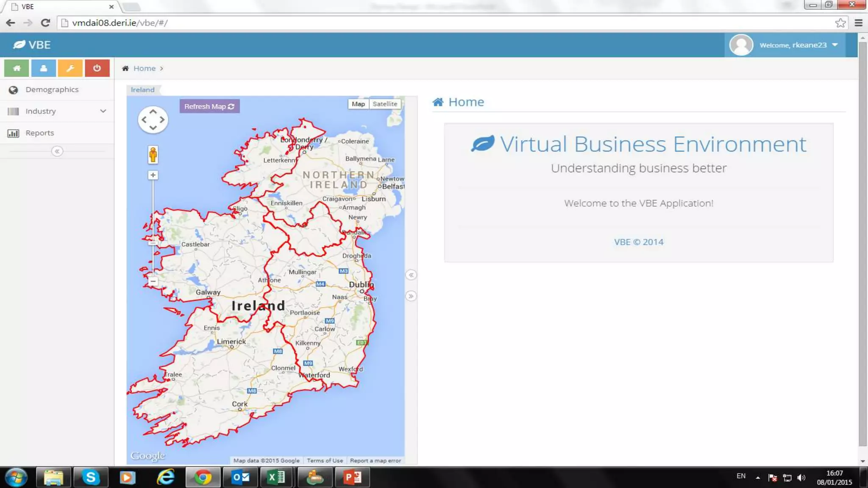Open the Reports menu item
The height and width of the screenshot is (488, 868).
40,133
